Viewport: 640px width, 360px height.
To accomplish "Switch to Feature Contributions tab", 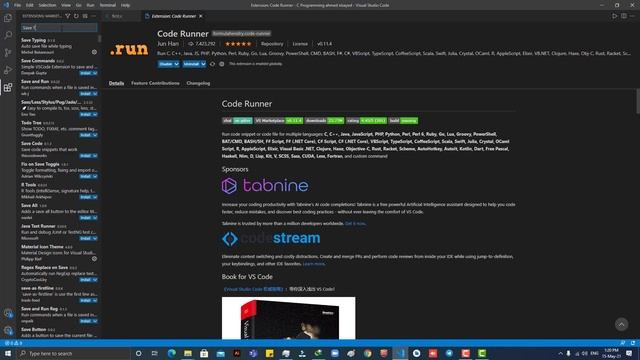I will (x=155, y=83).
